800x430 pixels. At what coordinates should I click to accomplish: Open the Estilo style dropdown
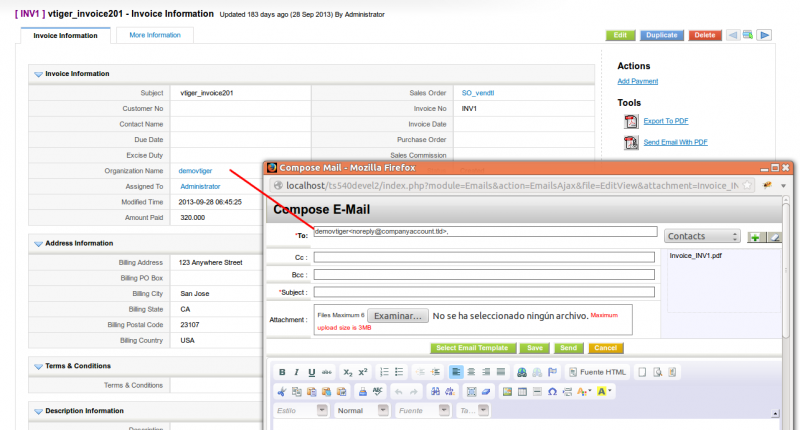pos(301,411)
